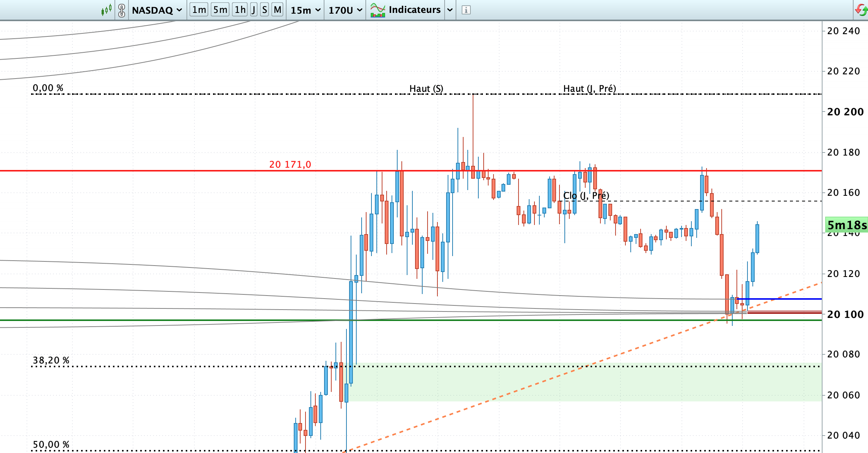Switch to the 1h timeframe
868x453 pixels.
pos(240,10)
